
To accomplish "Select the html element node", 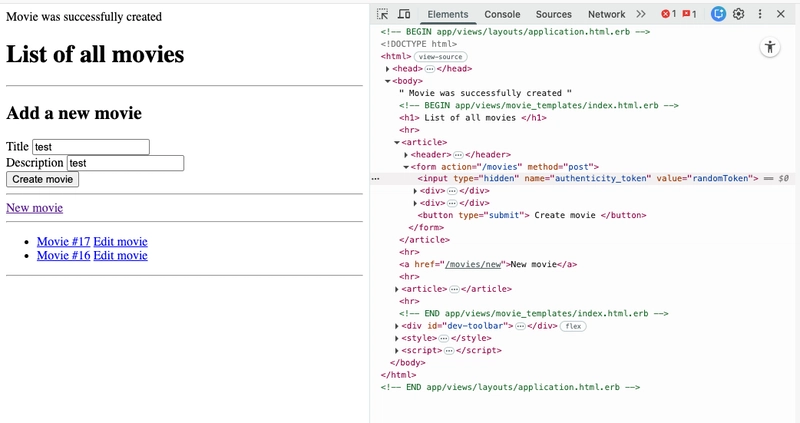I will click(x=395, y=57).
